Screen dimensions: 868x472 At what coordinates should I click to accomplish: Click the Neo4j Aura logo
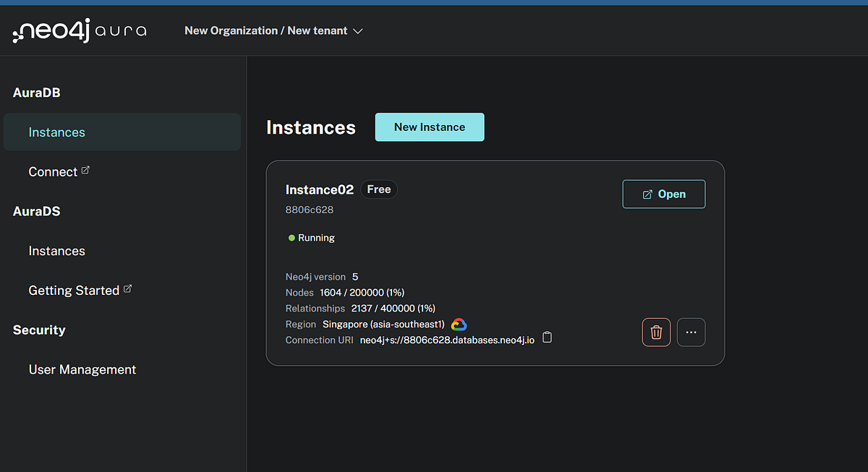click(80, 30)
